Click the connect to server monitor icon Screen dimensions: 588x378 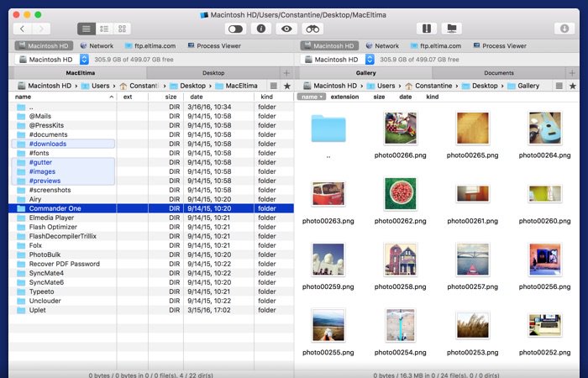click(452, 29)
